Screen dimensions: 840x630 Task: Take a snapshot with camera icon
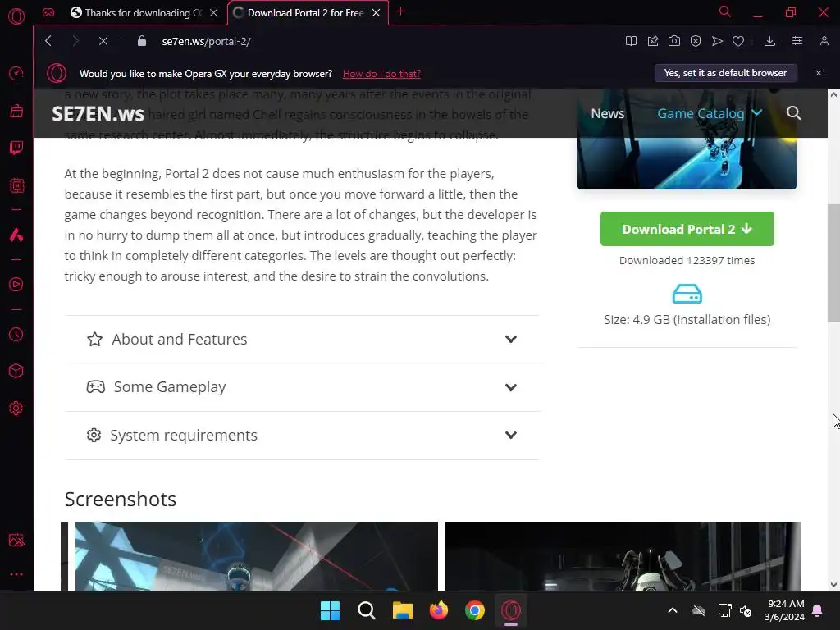click(674, 41)
